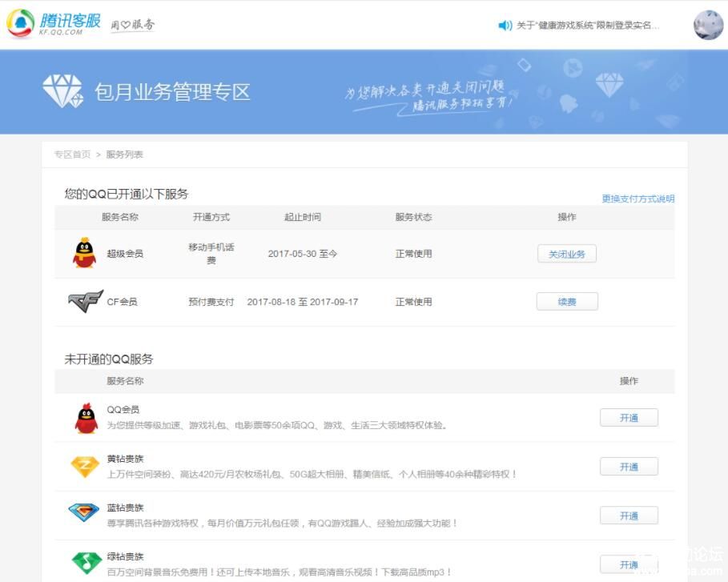Open 更换支付方式说明 link

(638, 199)
